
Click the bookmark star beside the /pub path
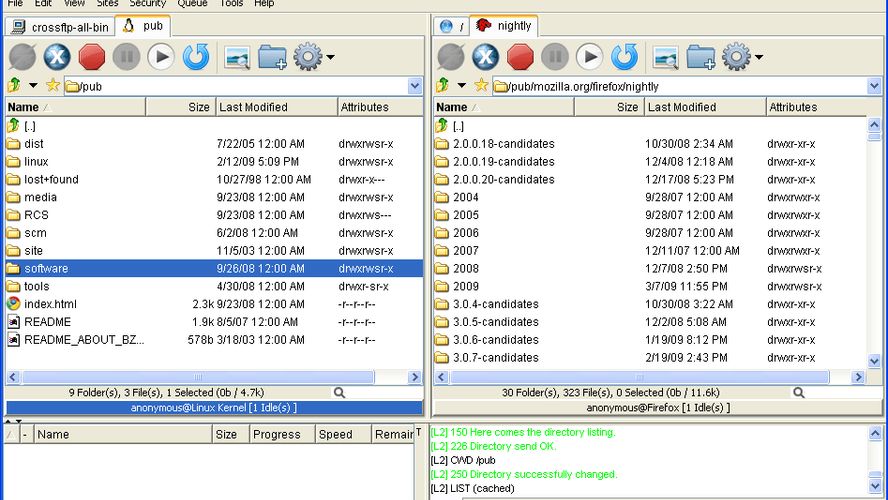tap(52, 86)
